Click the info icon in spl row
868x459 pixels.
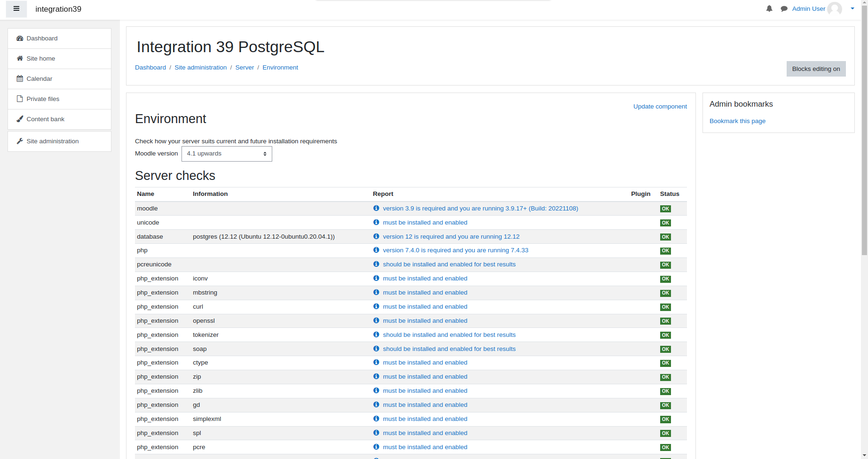(376, 433)
